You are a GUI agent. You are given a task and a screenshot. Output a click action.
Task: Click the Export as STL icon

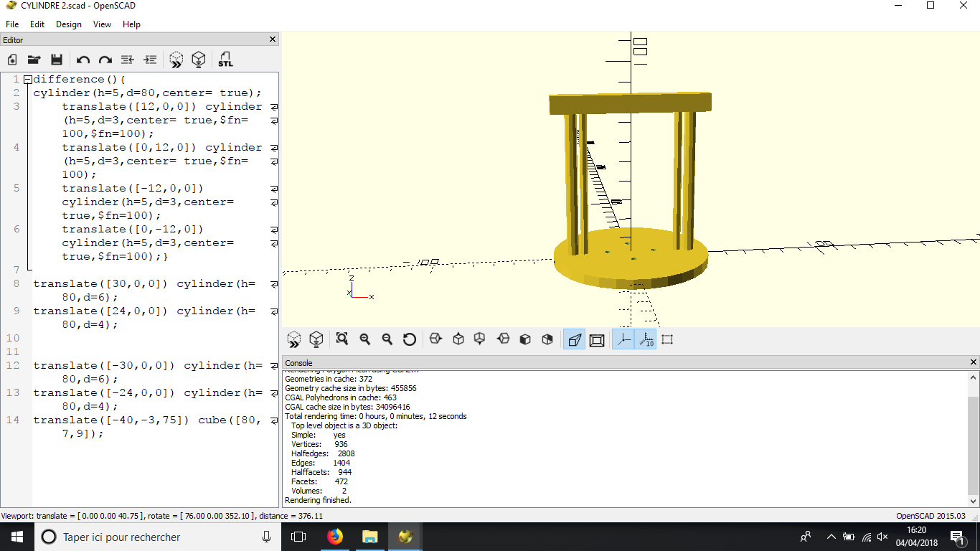click(225, 60)
